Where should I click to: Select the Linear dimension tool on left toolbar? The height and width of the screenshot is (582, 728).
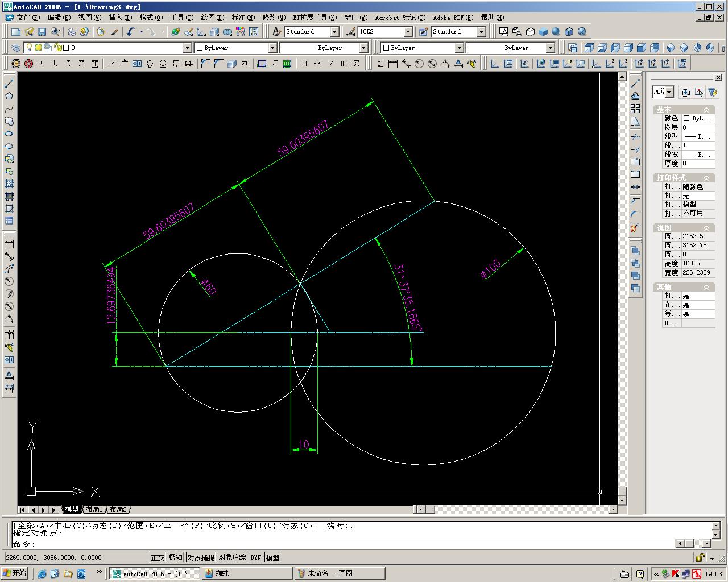coord(9,244)
